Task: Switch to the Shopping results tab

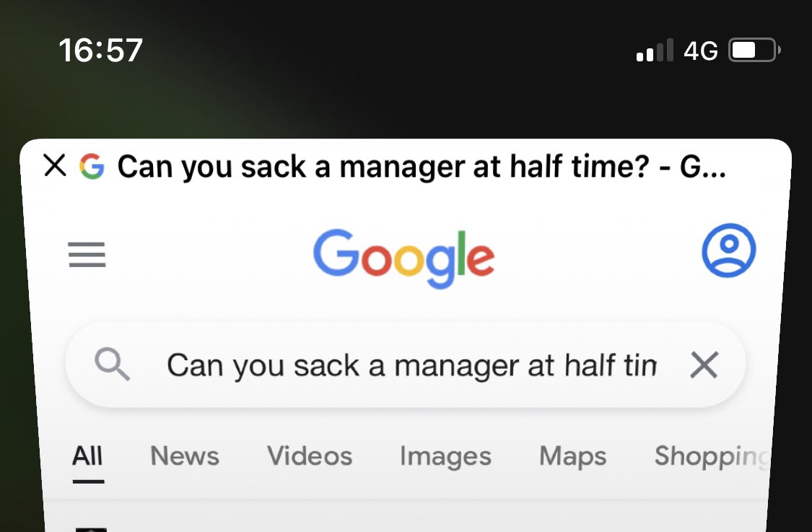Action: 711,458
